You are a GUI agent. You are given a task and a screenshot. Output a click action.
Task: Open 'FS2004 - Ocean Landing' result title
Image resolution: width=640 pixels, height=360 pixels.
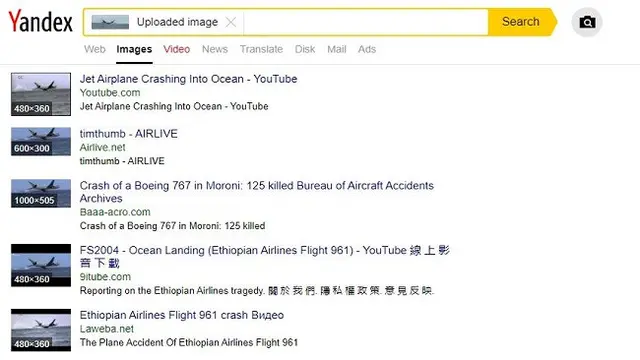pos(264,256)
